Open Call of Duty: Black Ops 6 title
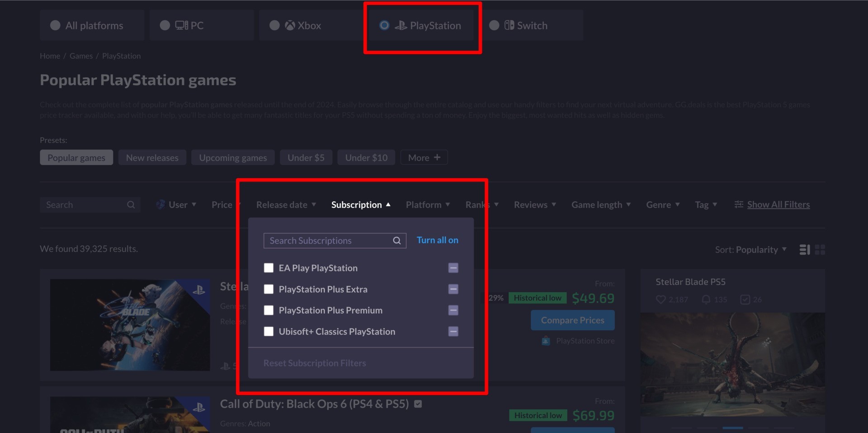Screen dimensions: 868x433 pos(314,404)
